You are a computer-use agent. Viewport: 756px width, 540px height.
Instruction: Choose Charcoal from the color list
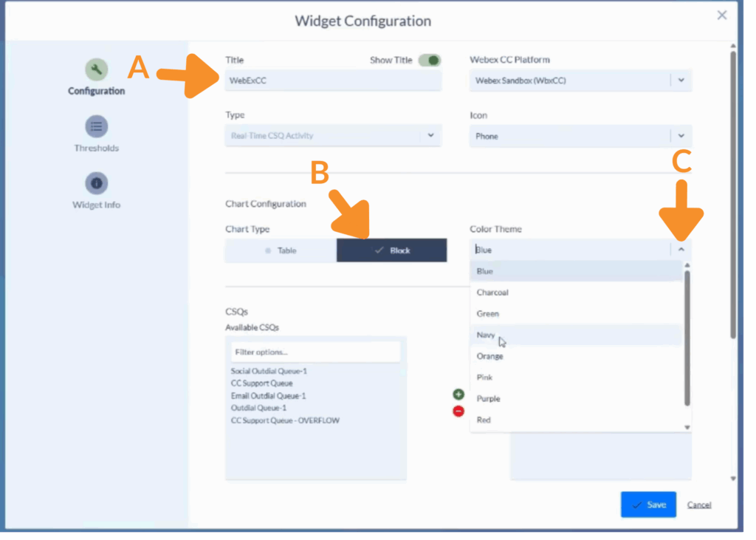[x=492, y=293]
